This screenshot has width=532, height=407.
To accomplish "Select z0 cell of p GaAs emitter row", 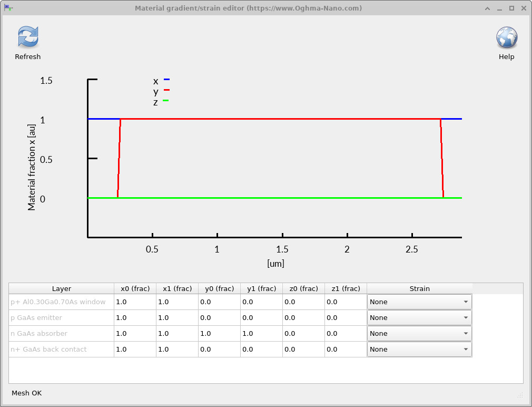I will point(303,318).
